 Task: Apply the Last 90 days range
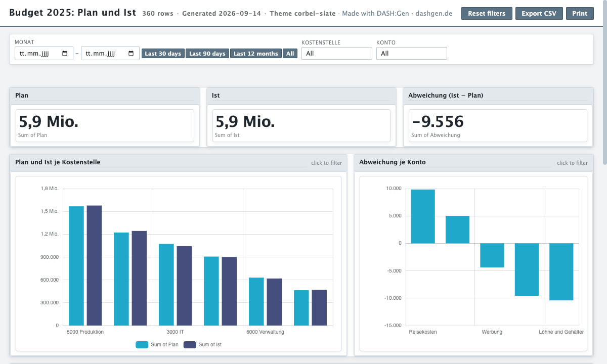tap(207, 54)
